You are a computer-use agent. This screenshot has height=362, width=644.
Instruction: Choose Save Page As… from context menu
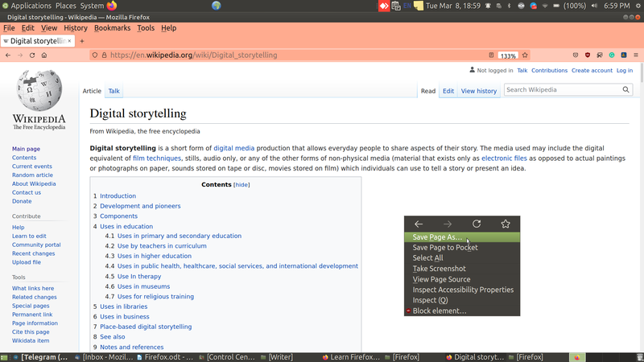pyautogui.click(x=462, y=237)
